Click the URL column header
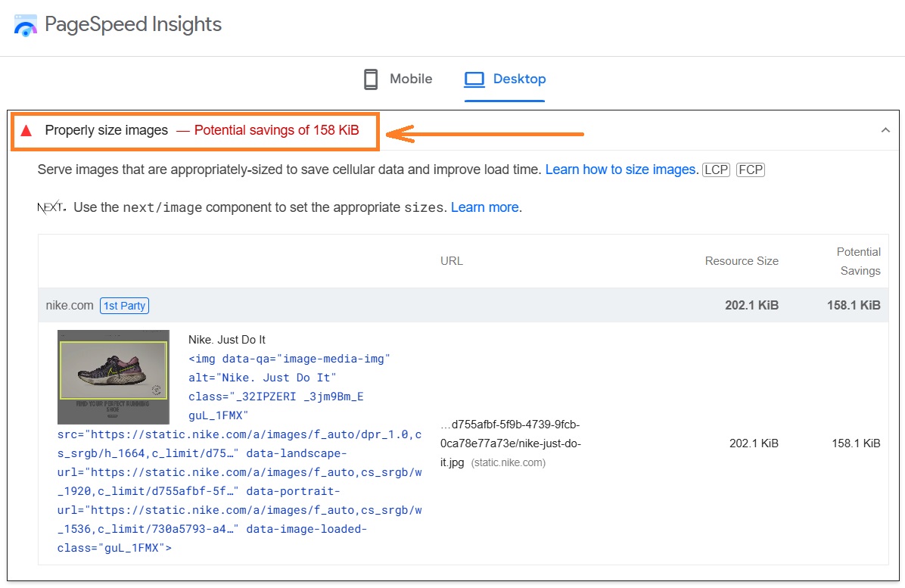905x588 pixels. click(451, 261)
